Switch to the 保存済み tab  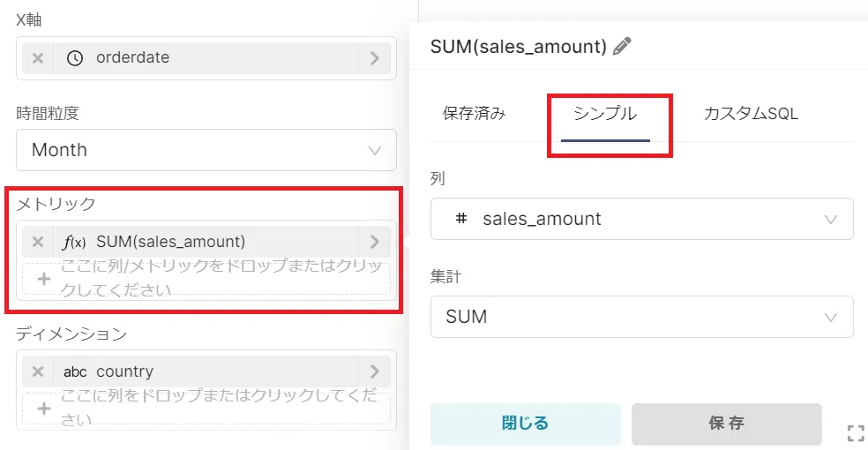tap(475, 114)
